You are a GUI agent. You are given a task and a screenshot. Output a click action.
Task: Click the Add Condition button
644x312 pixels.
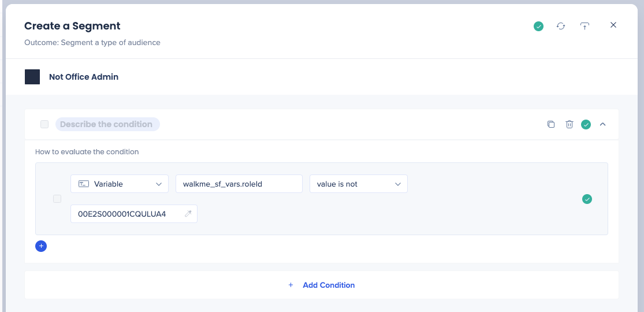(x=322, y=285)
